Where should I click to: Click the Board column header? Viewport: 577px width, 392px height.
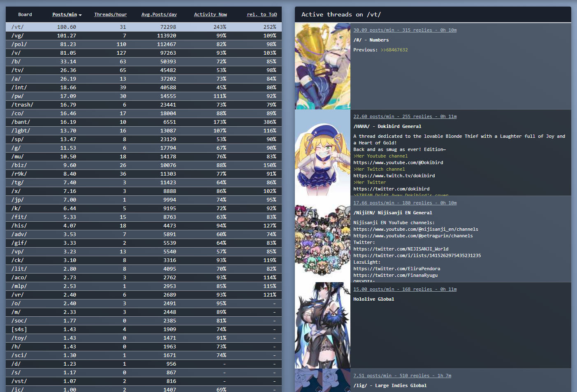point(25,14)
